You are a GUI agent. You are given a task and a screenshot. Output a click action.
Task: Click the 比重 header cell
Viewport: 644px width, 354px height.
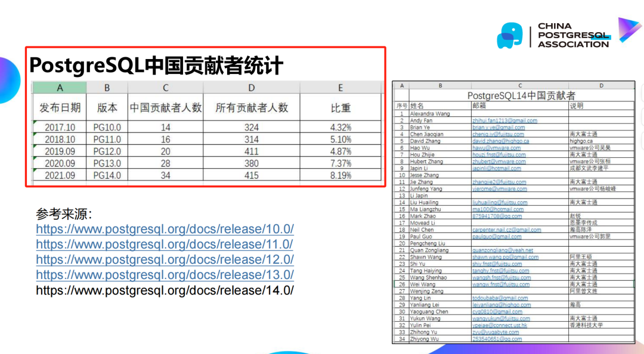[340, 108]
